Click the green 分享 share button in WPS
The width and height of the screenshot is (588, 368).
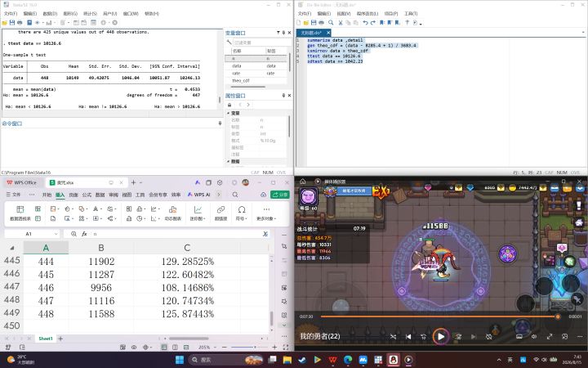280,195
